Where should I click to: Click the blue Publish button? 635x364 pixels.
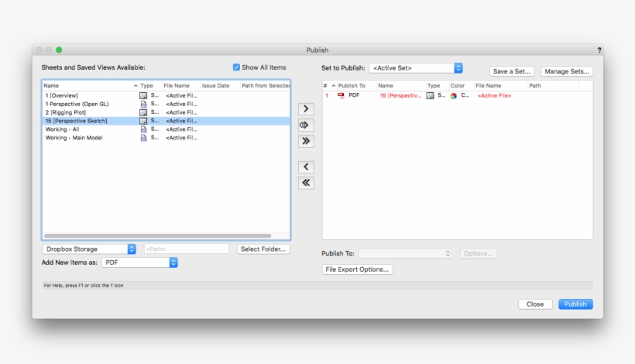click(575, 304)
